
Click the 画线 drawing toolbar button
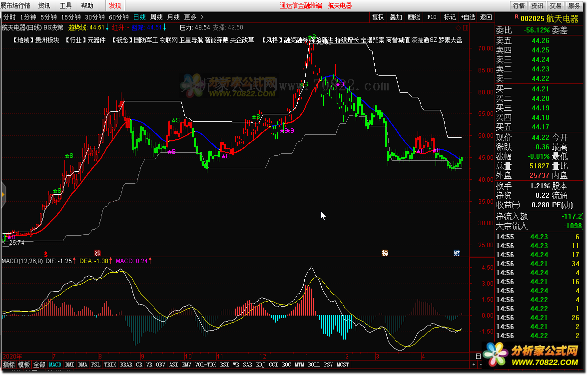coord(414,17)
